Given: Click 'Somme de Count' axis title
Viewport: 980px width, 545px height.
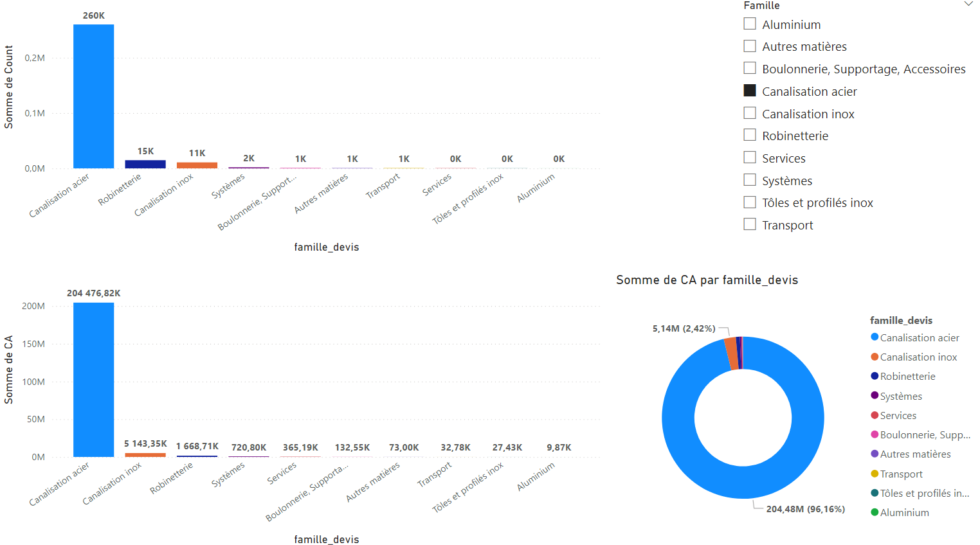Looking at the screenshot, I should 8,87.
